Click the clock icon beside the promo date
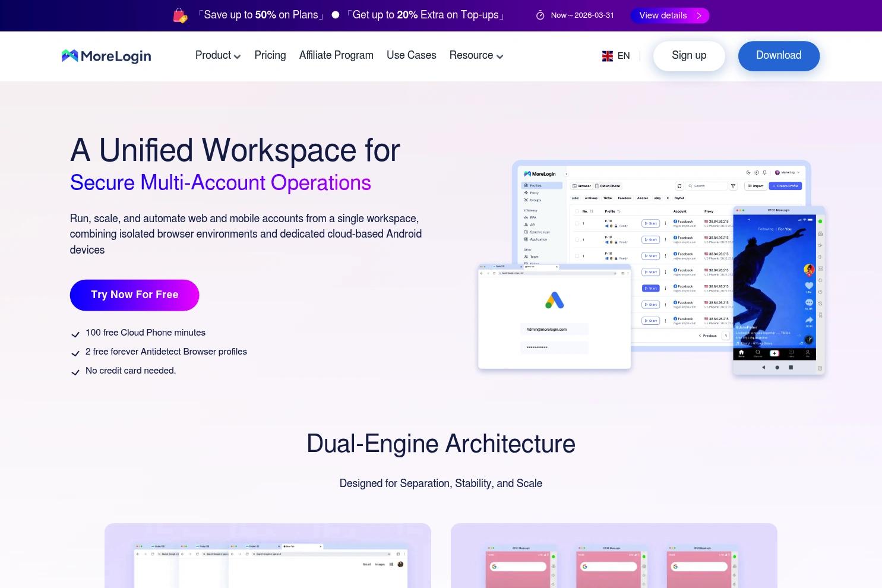This screenshot has width=882, height=588. click(x=540, y=15)
